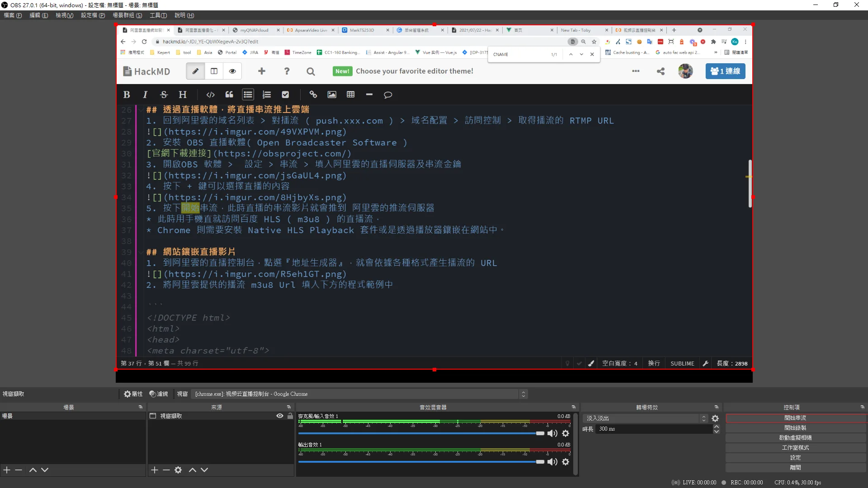
Task: Click the 開始錄製 button
Action: click(795, 428)
